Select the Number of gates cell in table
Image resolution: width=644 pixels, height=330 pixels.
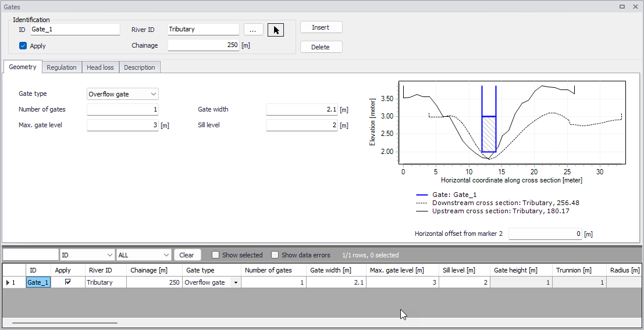(273, 282)
